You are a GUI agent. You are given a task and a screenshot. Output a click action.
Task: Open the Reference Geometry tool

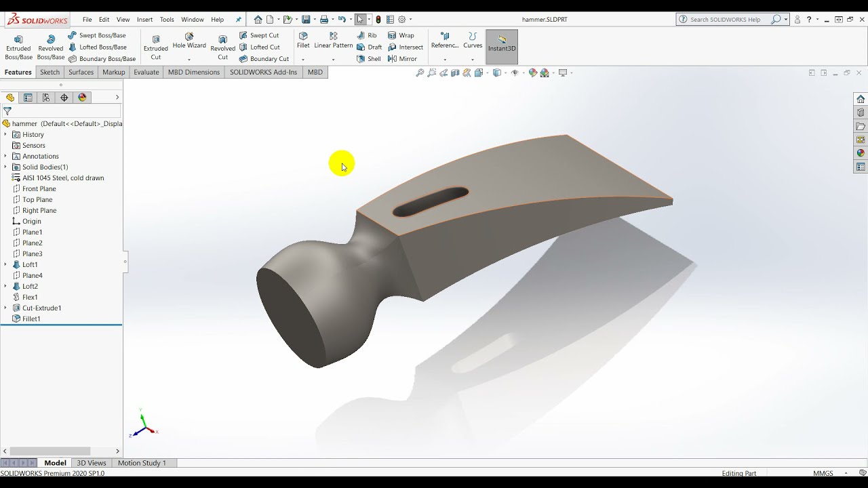click(445, 41)
